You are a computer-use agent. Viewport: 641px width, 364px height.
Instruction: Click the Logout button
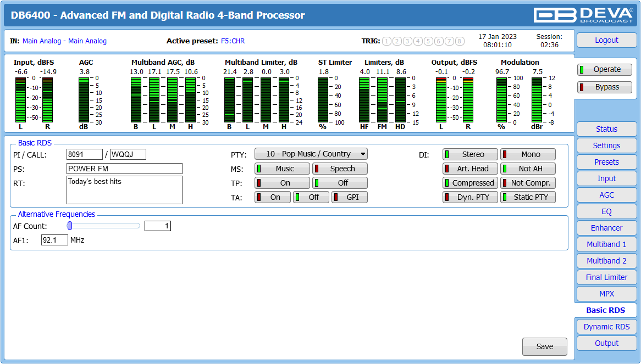[607, 41]
